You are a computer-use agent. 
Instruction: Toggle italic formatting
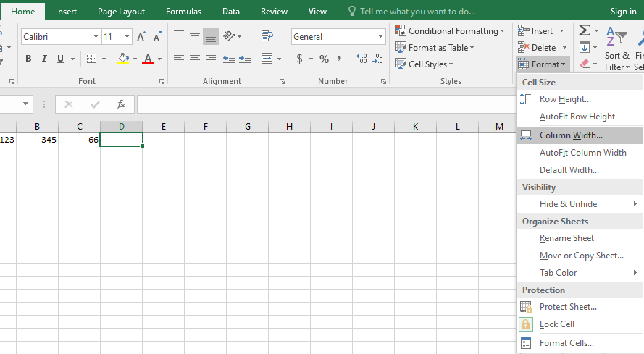point(44,59)
